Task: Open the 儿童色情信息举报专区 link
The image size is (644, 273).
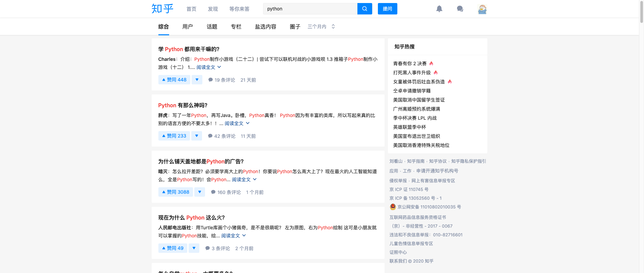Action: point(411,244)
